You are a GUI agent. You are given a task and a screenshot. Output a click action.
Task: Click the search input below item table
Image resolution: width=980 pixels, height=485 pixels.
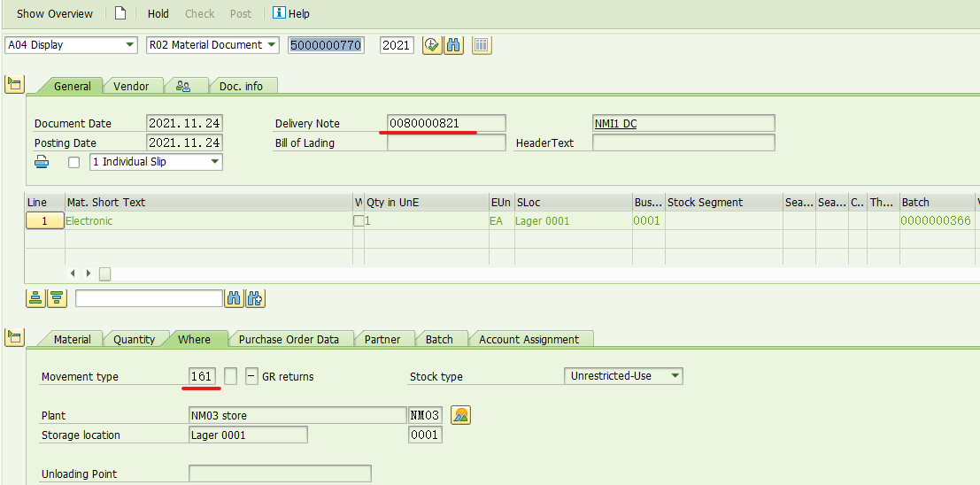(150, 298)
